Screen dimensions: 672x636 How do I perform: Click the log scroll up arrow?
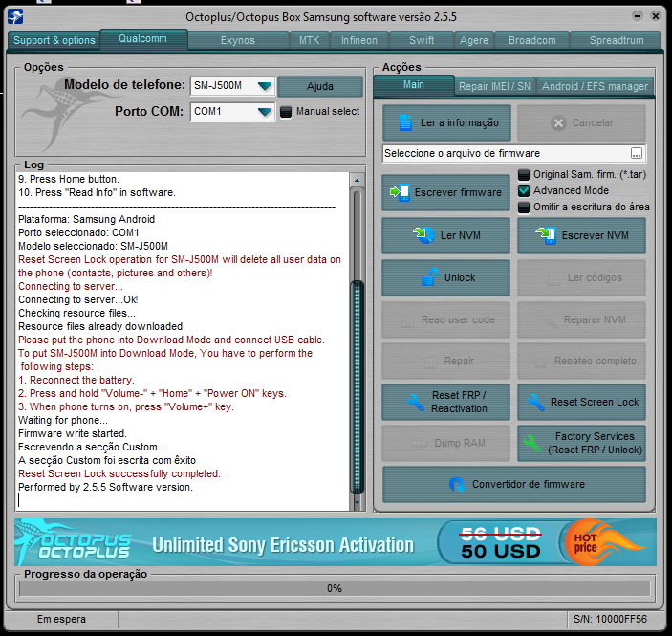(x=357, y=181)
